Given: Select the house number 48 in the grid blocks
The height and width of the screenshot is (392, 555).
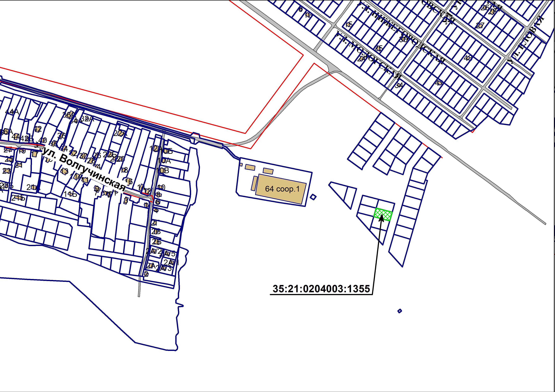Looking at the screenshot, I should [468, 58].
